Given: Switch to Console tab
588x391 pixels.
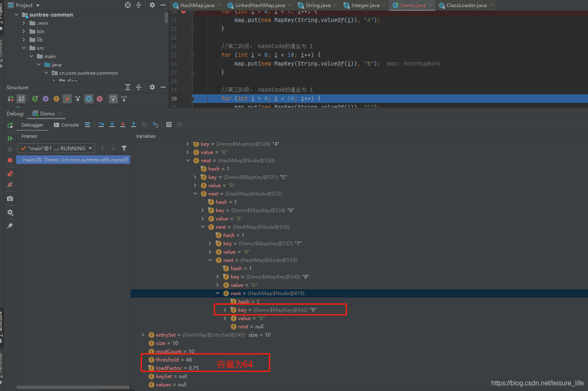Looking at the screenshot, I should 66,125.
